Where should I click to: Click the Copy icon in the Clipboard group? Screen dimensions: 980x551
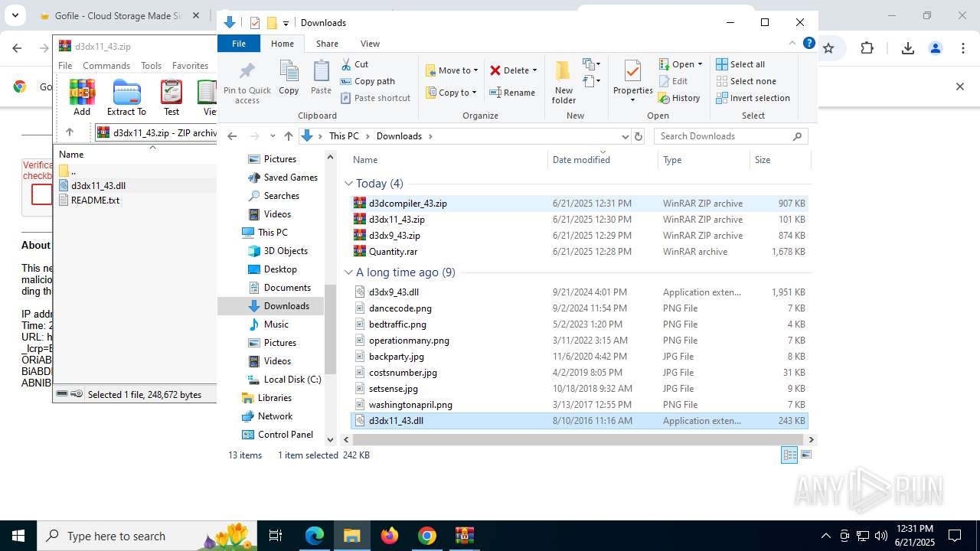(289, 73)
